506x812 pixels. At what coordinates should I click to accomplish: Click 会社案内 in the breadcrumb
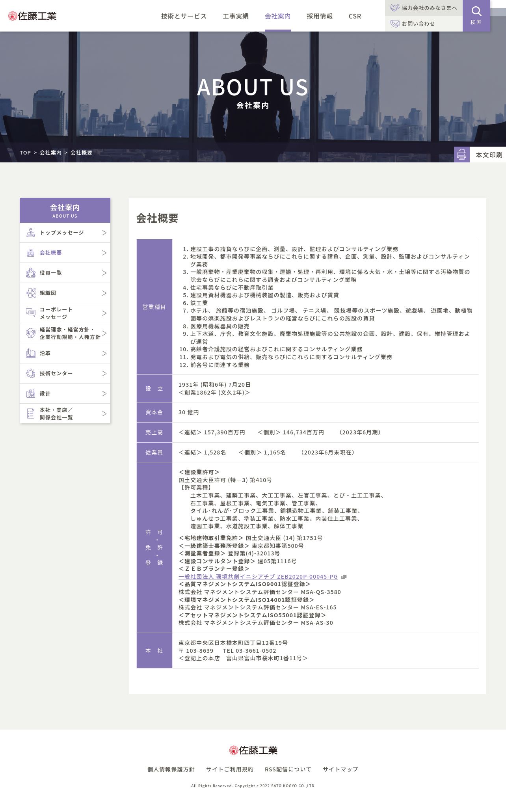point(50,153)
